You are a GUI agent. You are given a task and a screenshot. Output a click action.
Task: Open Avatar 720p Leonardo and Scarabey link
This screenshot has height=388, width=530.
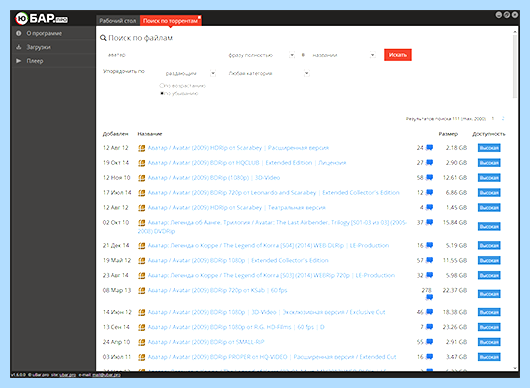click(273, 192)
